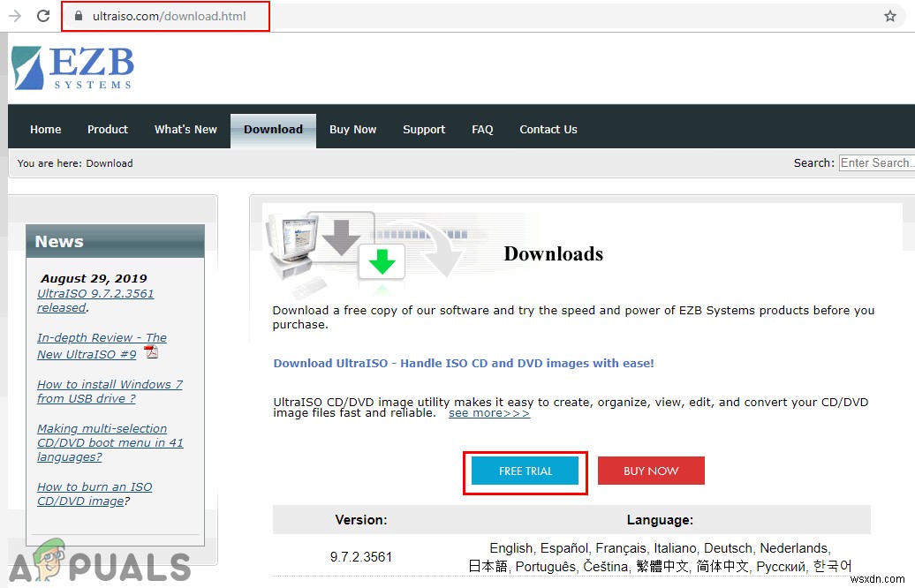Reload the page with refresh icon

[x=43, y=16]
